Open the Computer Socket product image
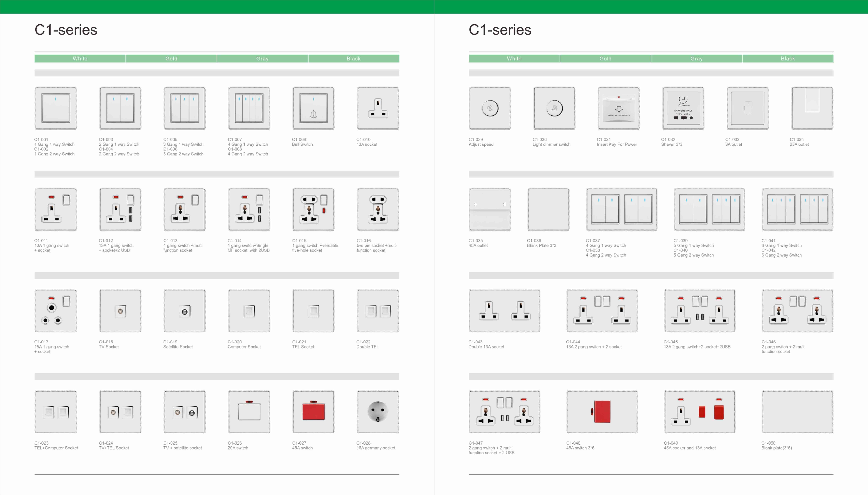The image size is (868, 495). click(249, 311)
